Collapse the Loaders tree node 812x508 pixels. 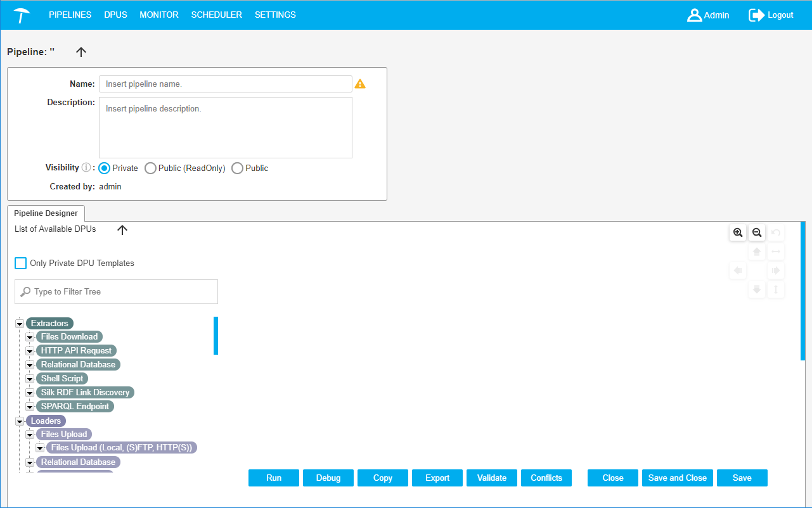pos(20,421)
